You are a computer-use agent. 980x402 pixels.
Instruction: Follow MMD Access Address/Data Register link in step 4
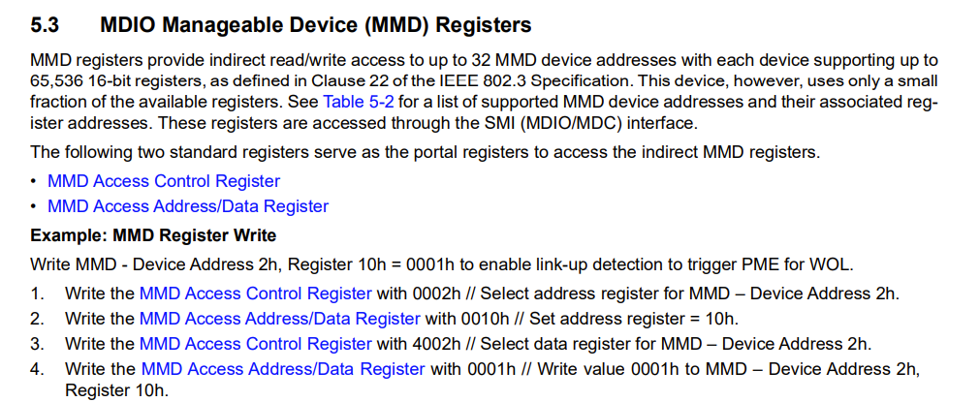pyautogui.click(x=282, y=368)
